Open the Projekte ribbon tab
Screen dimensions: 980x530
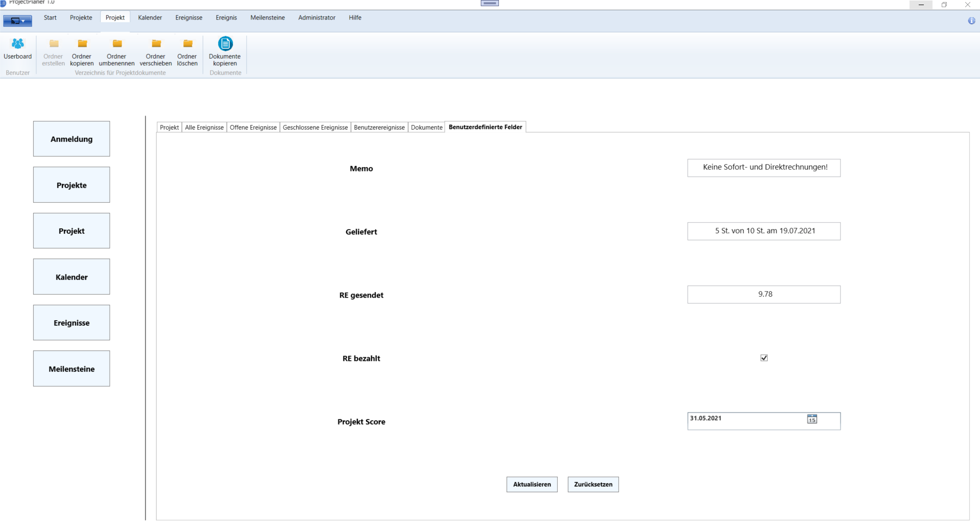coord(81,17)
